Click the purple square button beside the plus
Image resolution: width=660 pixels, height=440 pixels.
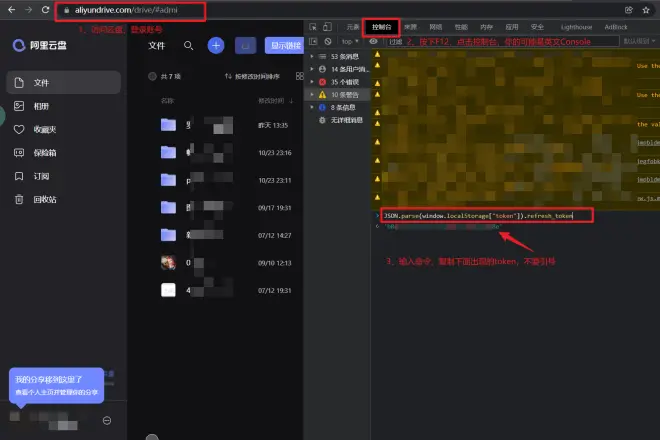(x=245, y=45)
